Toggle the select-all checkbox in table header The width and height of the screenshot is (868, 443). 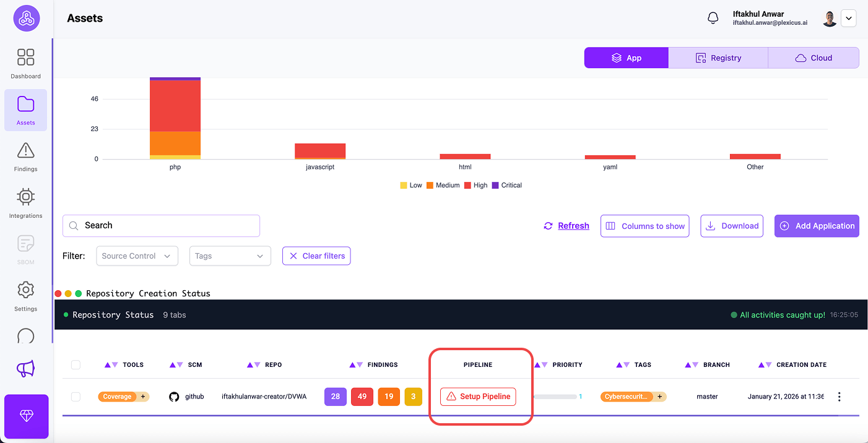click(76, 365)
